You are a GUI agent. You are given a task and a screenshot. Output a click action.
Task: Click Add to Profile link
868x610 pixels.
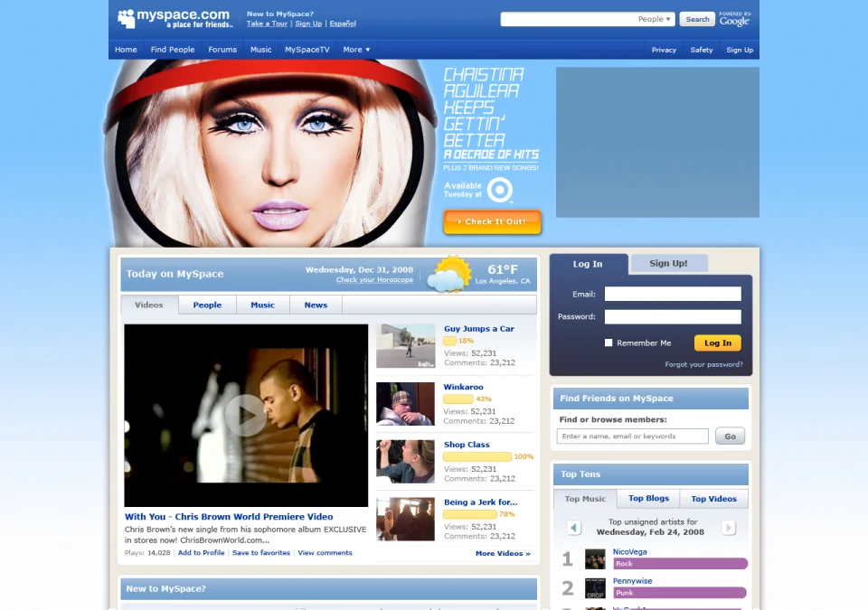(201, 552)
